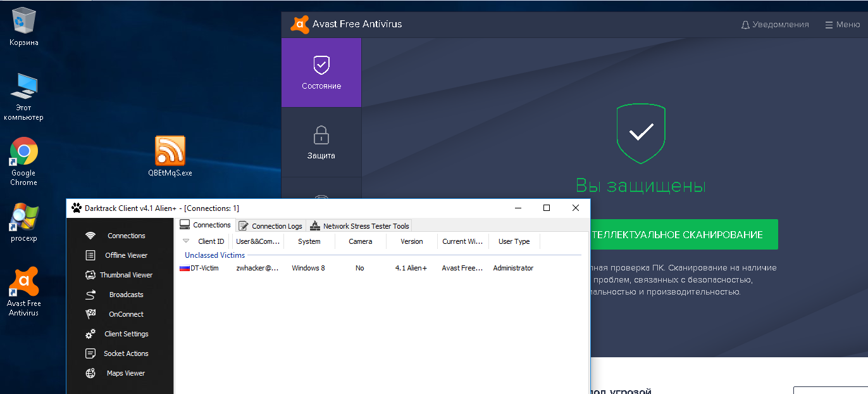Open Состояние section in Avast sidebar
Viewport: 868px width, 394px height.
tap(321, 72)
